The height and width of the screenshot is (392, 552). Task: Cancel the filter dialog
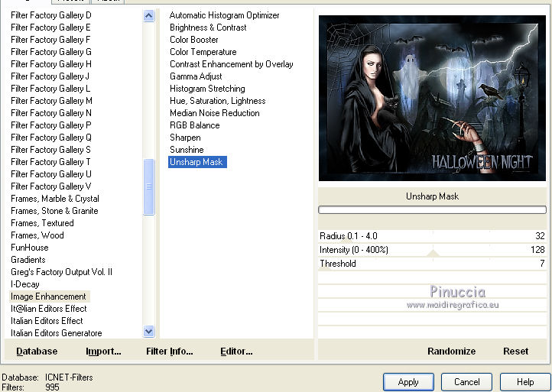tap(467, 382)
